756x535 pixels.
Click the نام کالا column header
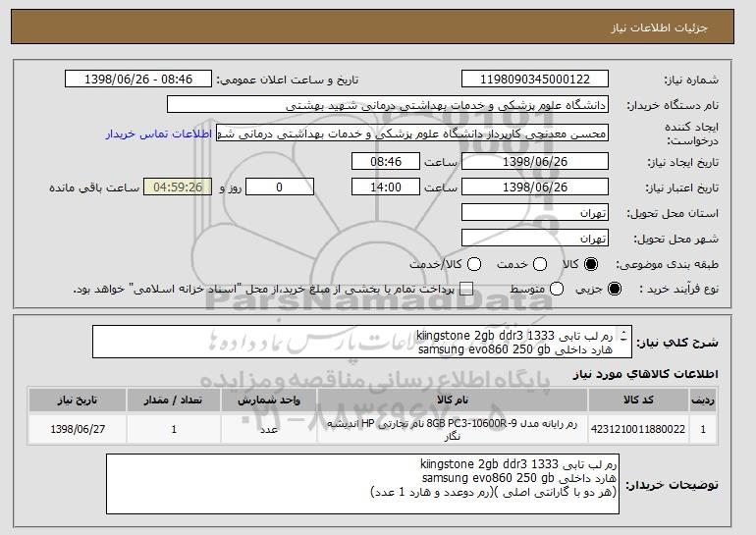[x=453, y=401]
